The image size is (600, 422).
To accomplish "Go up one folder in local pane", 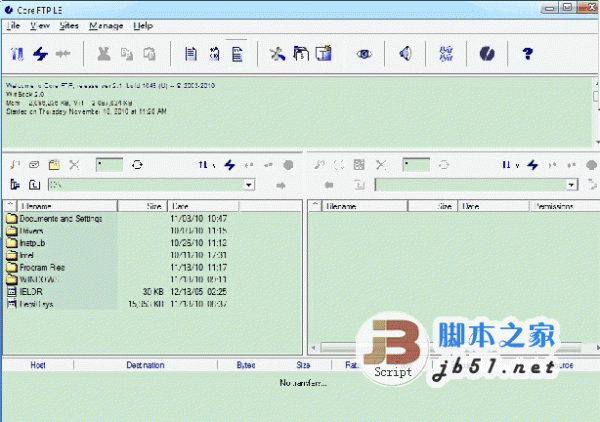I will click(x=34, y=185).
